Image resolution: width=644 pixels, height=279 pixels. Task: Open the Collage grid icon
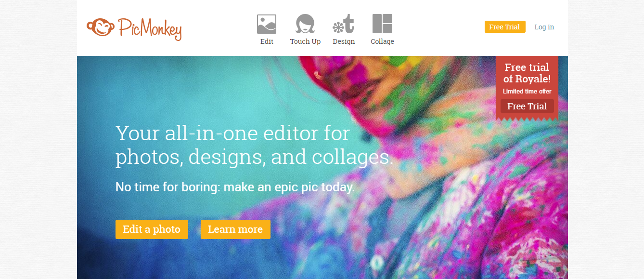point(382,24)
